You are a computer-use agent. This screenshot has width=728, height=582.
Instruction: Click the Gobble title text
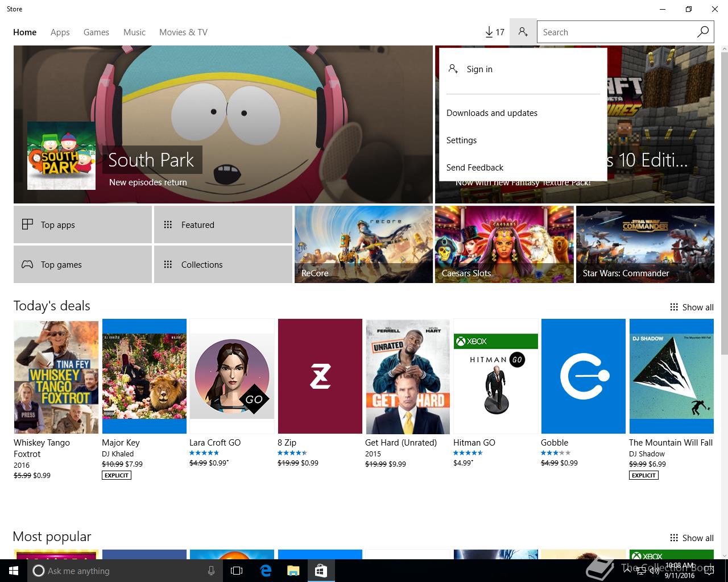point(555,443)
